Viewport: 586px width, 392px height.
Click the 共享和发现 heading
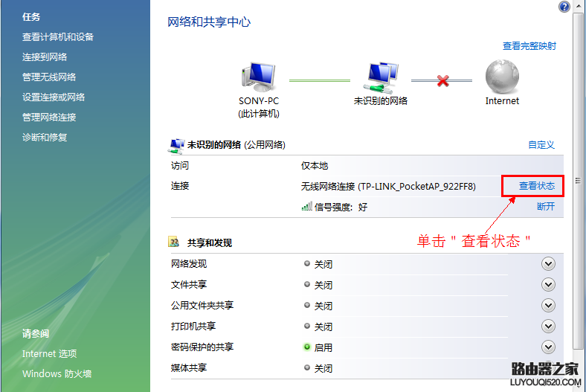click(x=210, y=243)
